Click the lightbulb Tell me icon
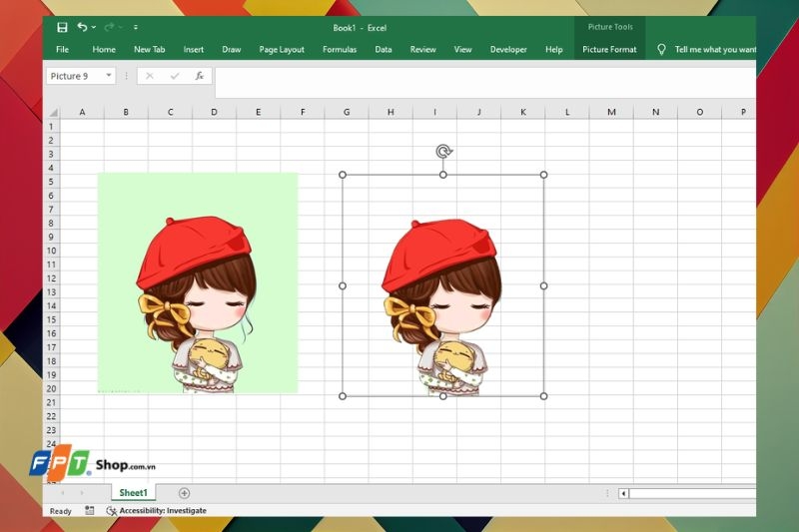The height and width of the screenshot is (532, 799). click(x=661, y=49)
